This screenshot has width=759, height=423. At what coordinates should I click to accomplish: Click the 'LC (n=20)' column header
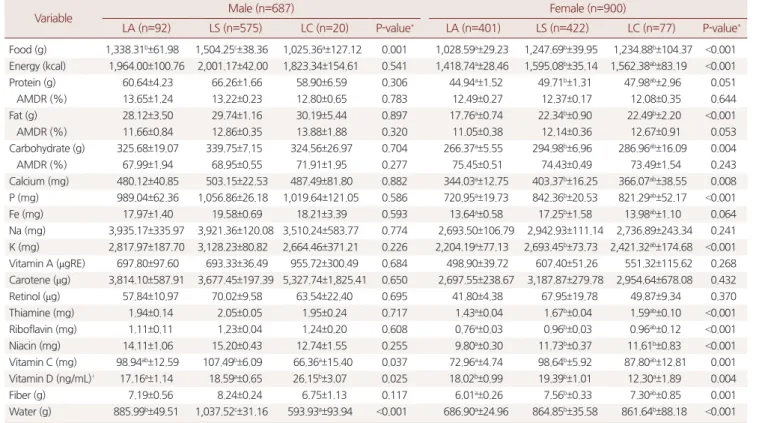pos(324,28)
